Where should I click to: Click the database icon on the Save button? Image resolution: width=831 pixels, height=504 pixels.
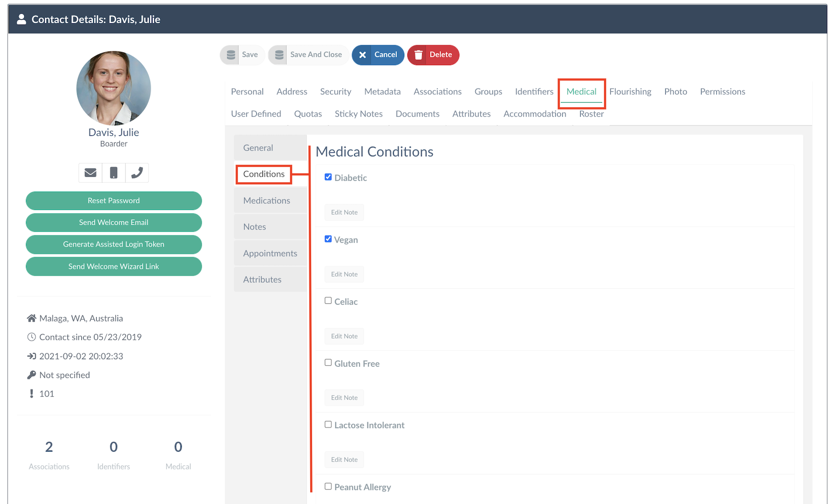pos(231,55)
